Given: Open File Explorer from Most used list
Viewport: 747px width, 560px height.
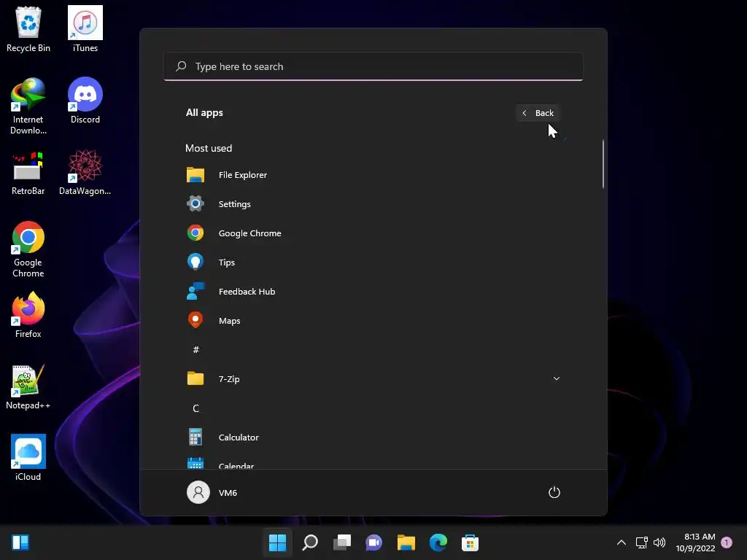Looking at the screenshot, I should point(373,175).
